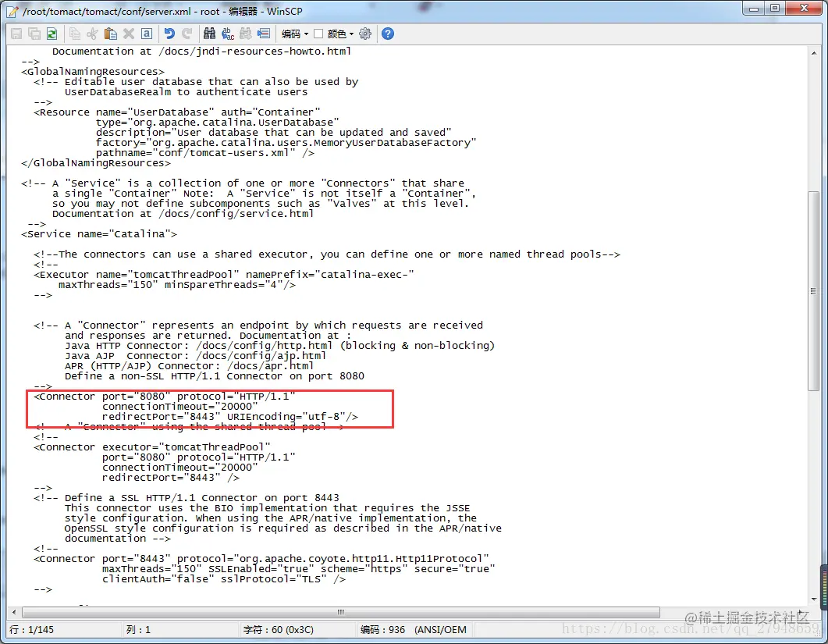Click the text 'connectionTimeout="20000"' in highlighted Connector
Screen dimensions: 828x644
(x=180, y=406)
